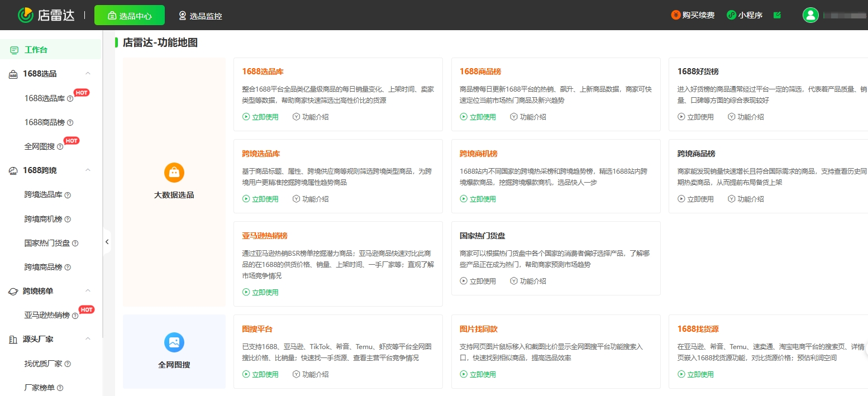
Task: Click the 图搜平台 card title
Action: coord(257,329)
